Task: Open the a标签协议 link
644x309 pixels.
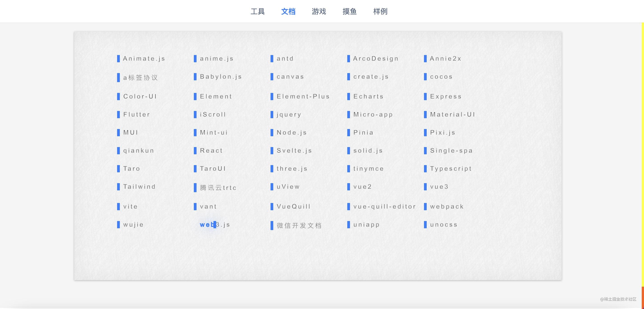Action: [141, 78]
